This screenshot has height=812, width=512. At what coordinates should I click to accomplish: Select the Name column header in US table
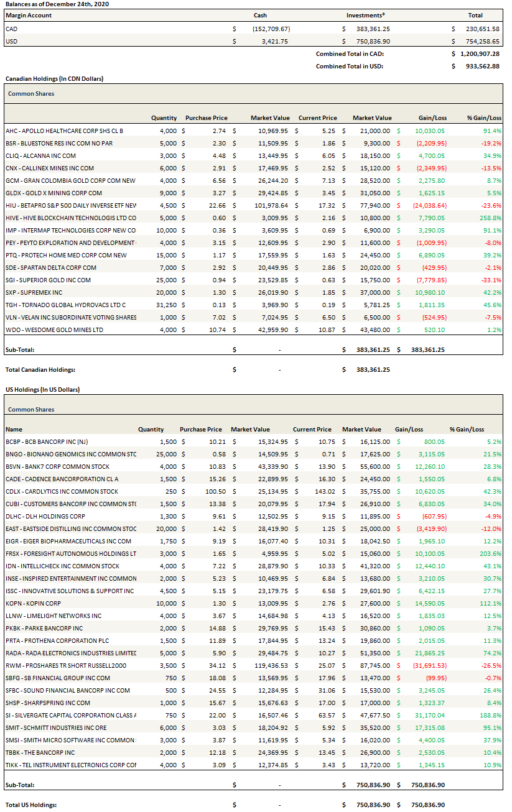tap(14, 429)
